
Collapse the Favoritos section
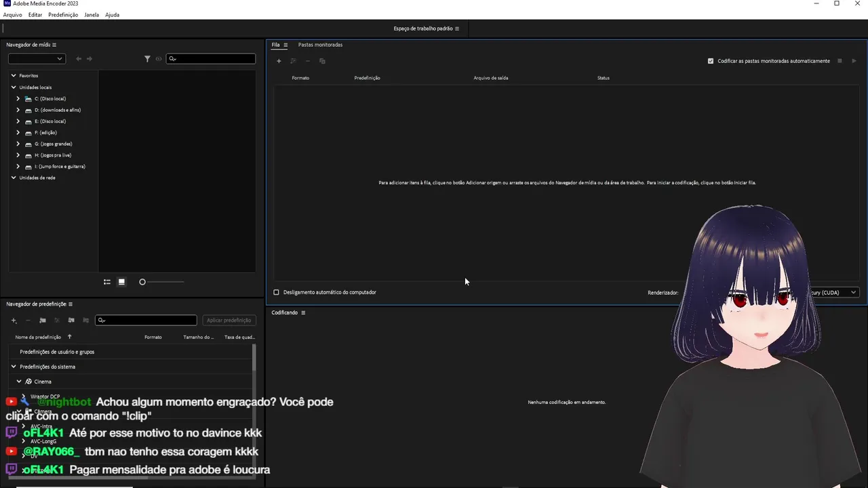pyautogui.click(x=13, y=76)
